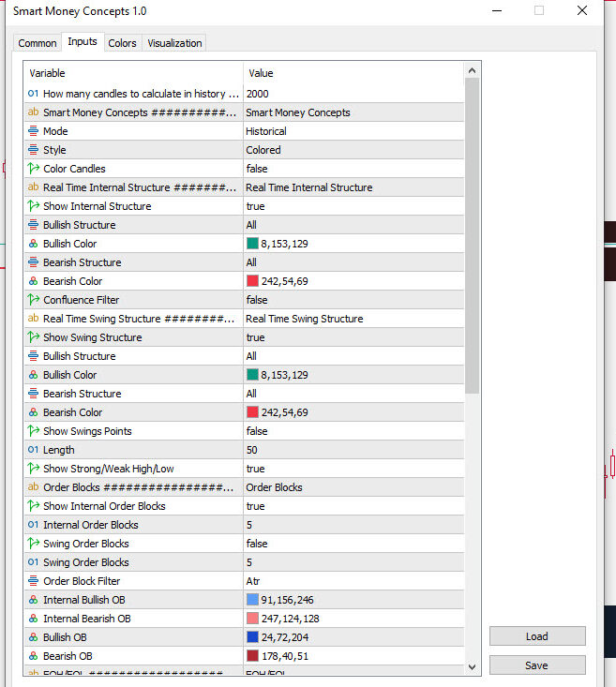
Task: Click the boolean icon beside Confluence Filter
Action: 34,300
